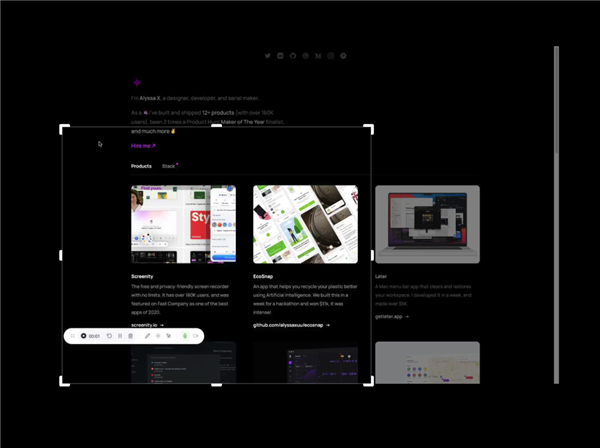The image size is (600, 448).
Task: Select the pen drawing tool
Action: [x=147, y=336]
